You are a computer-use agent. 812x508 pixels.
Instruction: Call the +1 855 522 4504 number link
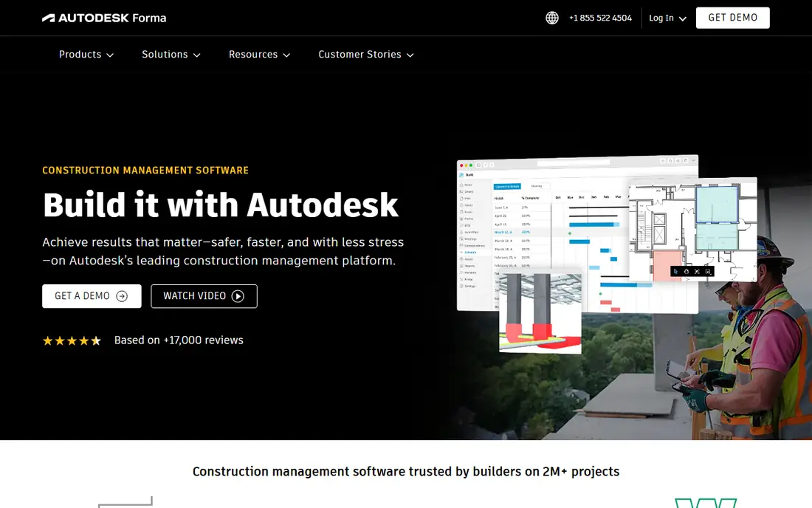click(x=600, y=18)
